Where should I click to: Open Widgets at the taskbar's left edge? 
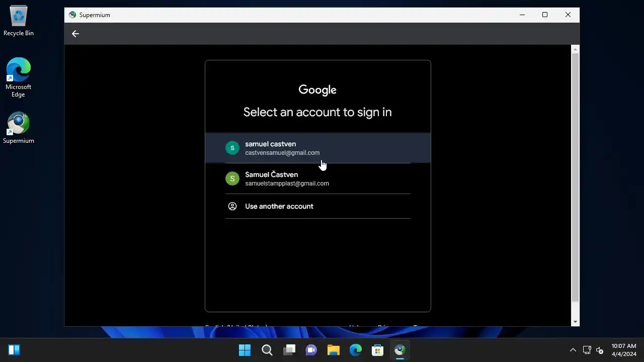pyautogui.click(x=14, y=350)
